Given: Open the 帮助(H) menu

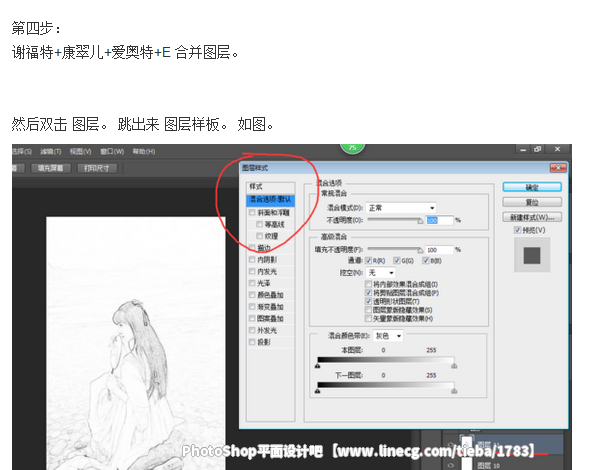Looking at the screenshot, I should point(144,151).
